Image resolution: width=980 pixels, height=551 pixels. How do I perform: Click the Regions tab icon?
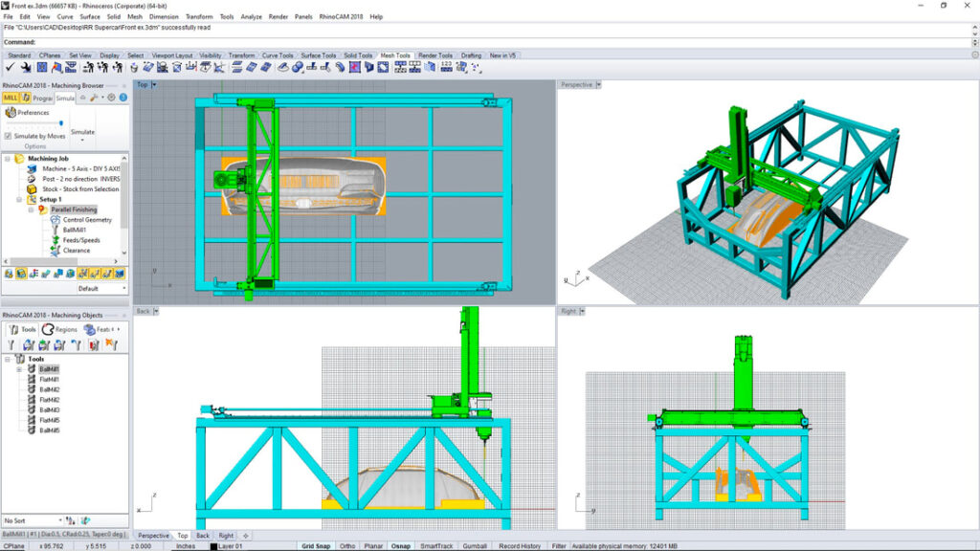click(x=48, y=329)
